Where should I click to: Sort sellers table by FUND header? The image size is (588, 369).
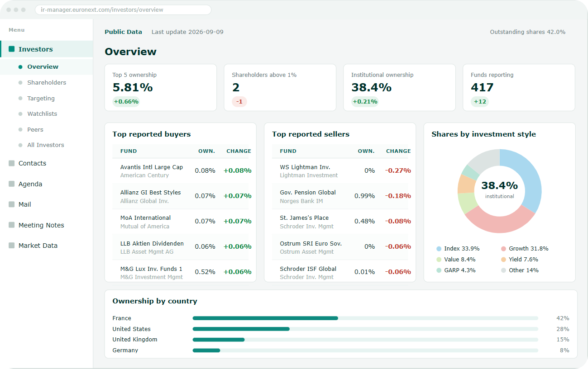pyautogui.click(x=288, y=151)
